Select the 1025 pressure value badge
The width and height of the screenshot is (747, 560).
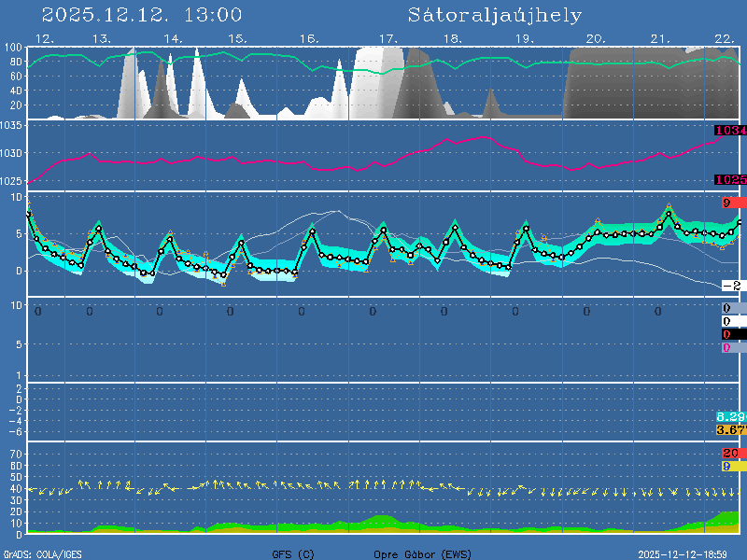pos(730,180)
